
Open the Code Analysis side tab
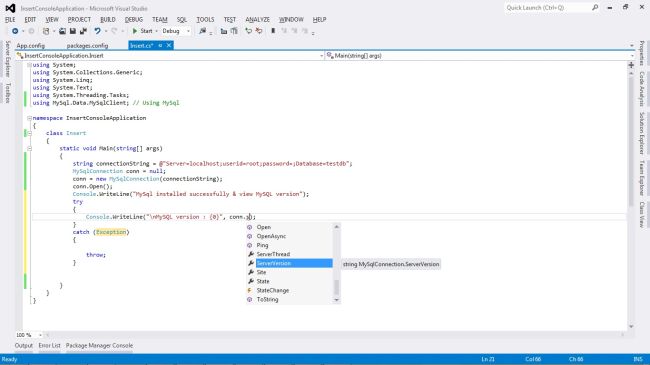tap(641, 89)
